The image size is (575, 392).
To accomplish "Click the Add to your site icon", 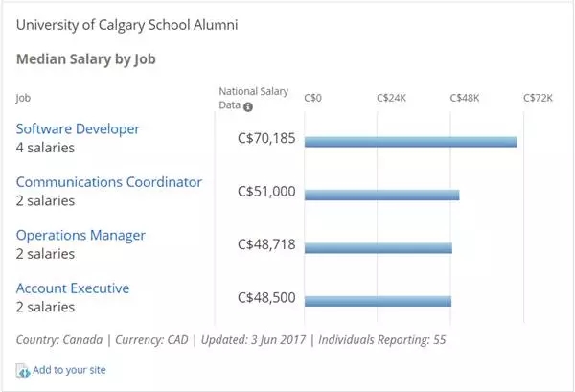I will pyautogui.click(x=23, y=370).
